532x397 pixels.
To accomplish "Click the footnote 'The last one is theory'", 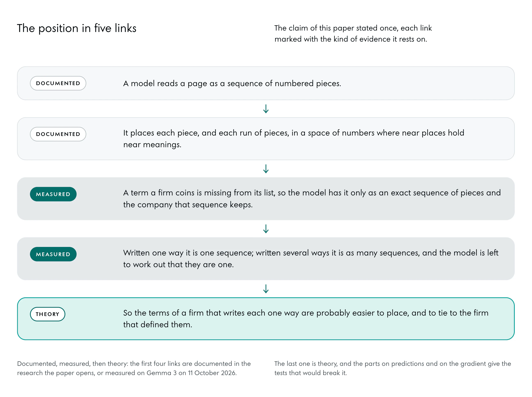I will pos(392,368).
